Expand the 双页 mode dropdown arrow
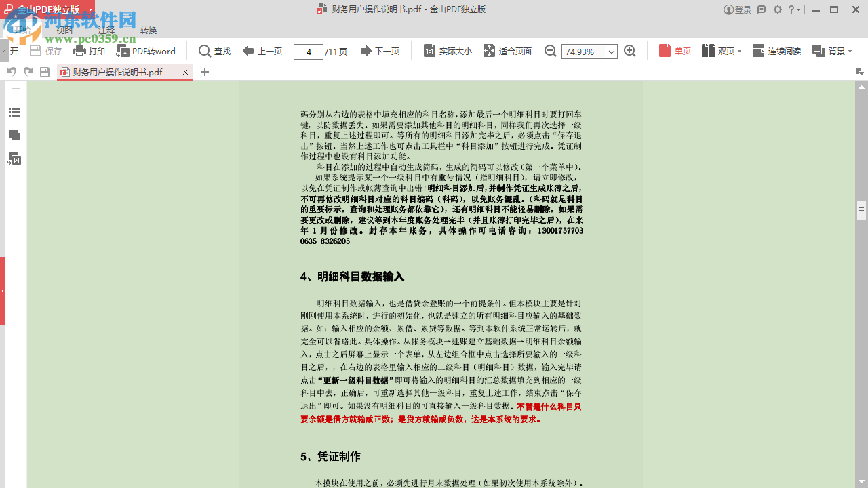The width and height of the screenshot is (868, 488). click(738, 50)
